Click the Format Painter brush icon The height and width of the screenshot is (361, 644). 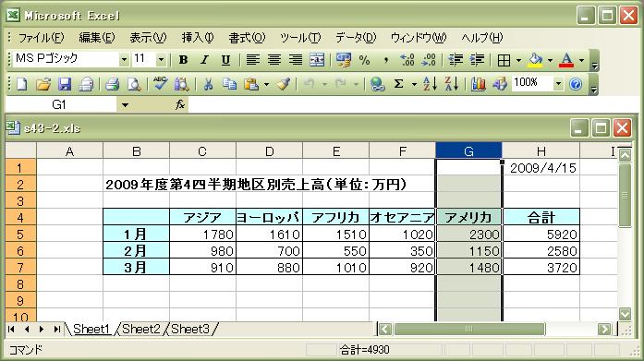283,85
